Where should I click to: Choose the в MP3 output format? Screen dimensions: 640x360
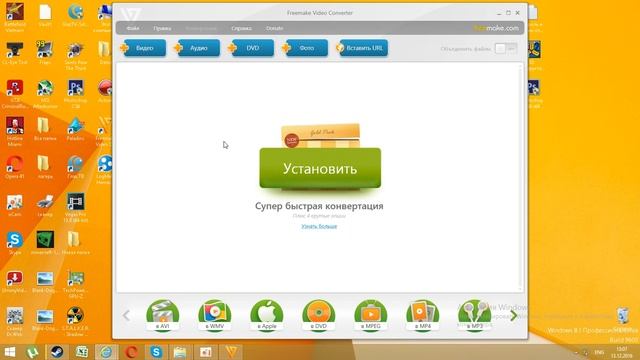[474, 316]
